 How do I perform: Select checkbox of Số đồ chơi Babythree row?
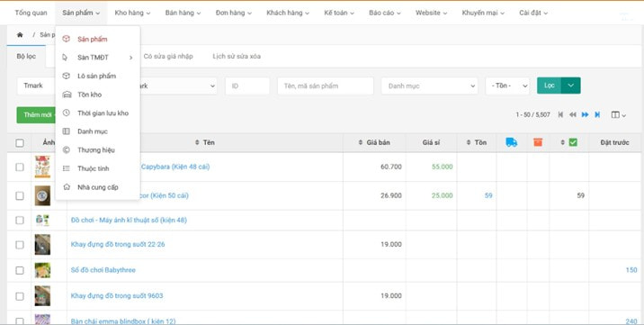point(20,270)
